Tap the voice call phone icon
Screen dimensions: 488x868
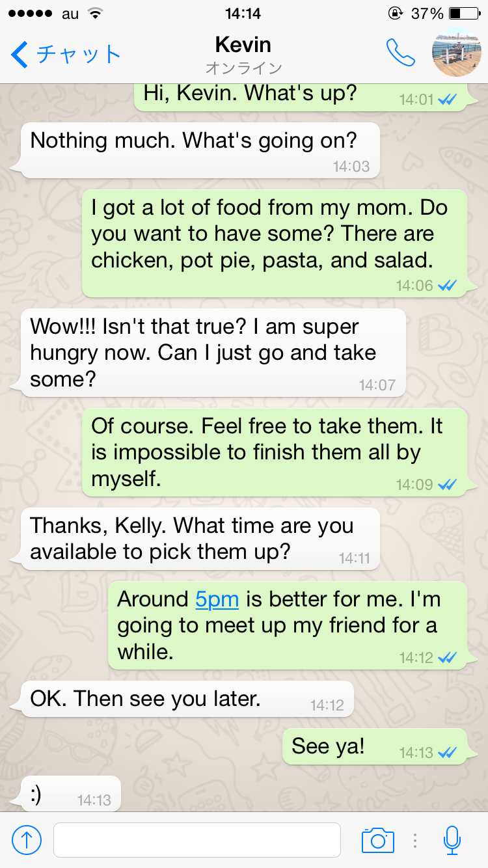[x=400, y=53]
